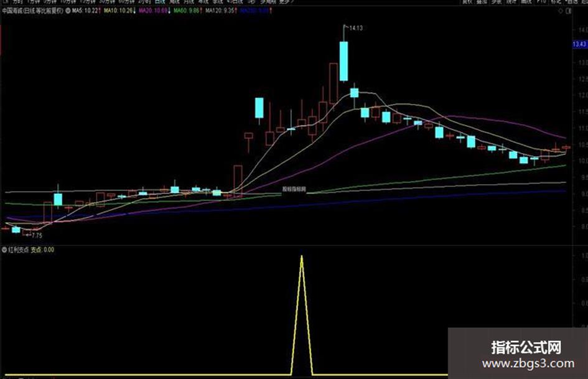Click the panel layout icon beside the diamond

pyautogui.click(x=569, y=11)
